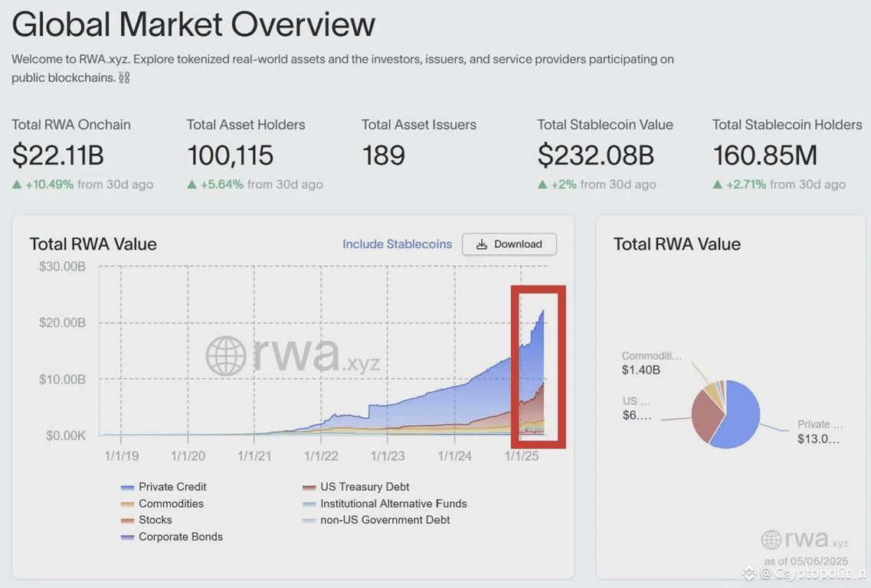Toggle Stocks legend entry

point(146,521)
